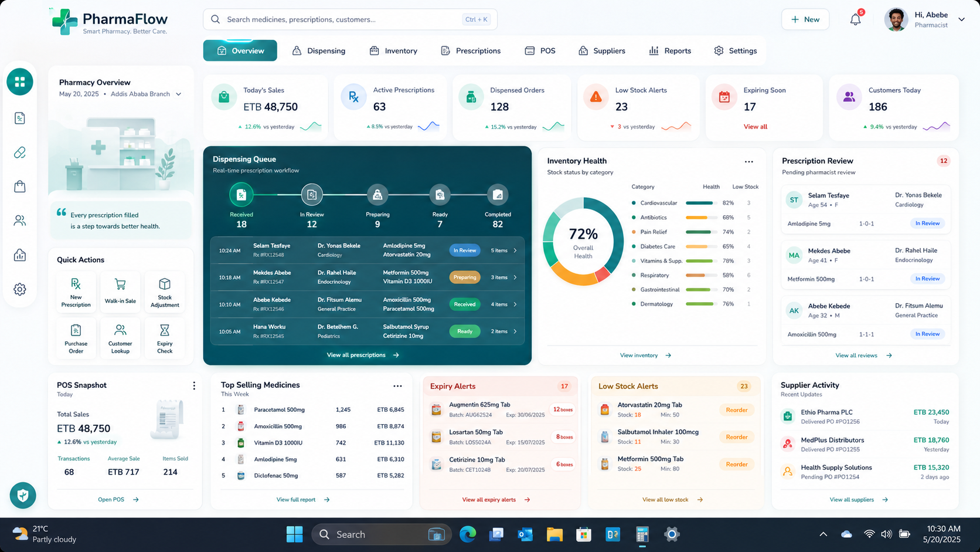Select the Completed stage icon in queue

coord(498,195)
